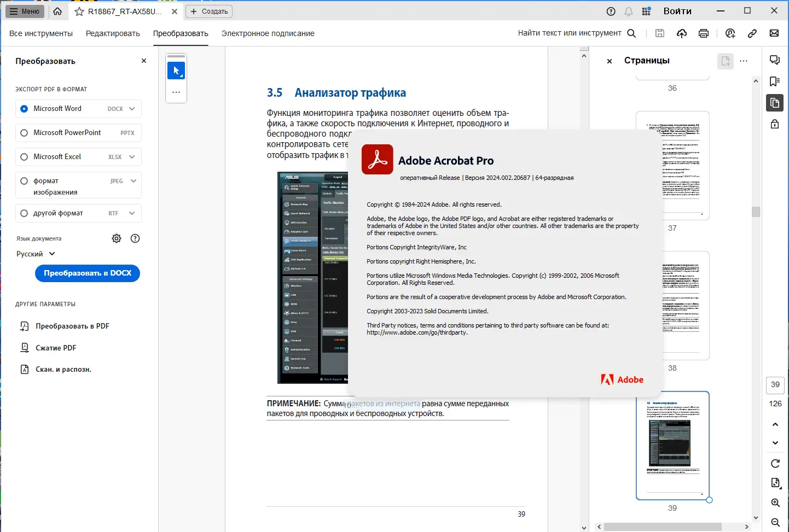
Task: Open Pages panel options ellipsis
Action: tap(744, 61)
